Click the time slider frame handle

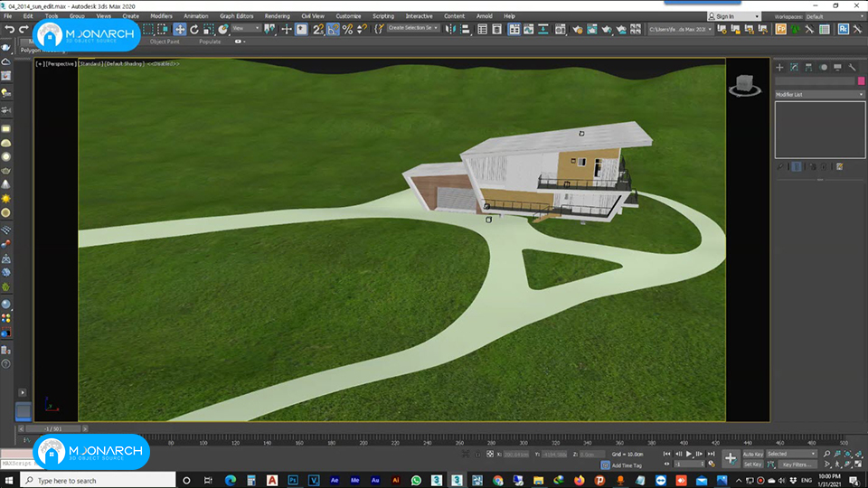click(53, 428)
